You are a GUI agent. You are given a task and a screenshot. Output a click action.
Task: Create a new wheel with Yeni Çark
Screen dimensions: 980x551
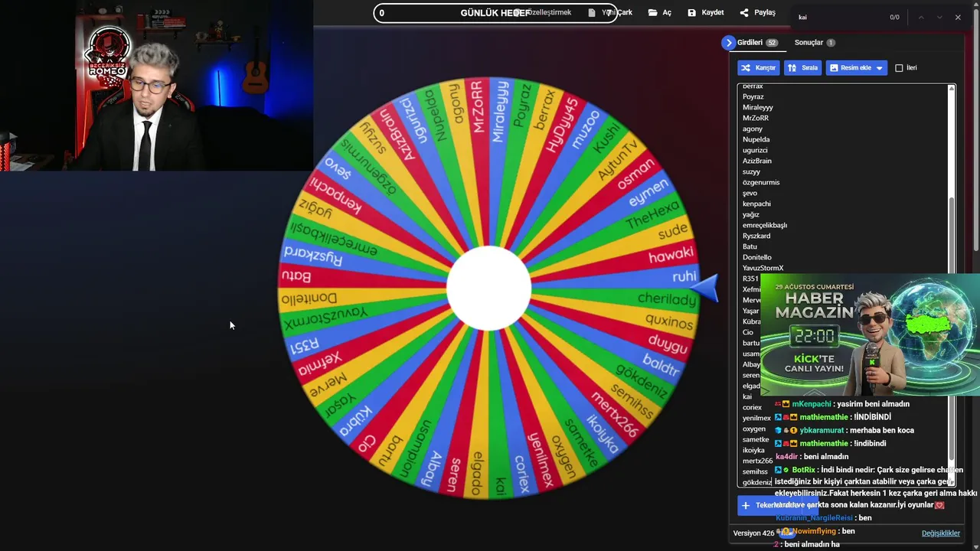610,12
